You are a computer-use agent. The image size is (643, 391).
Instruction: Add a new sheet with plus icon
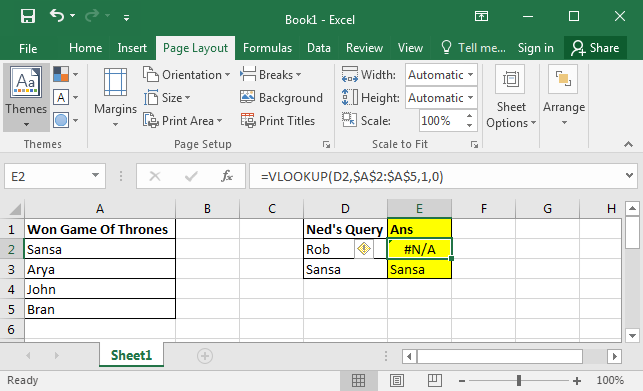click(205, 356)
